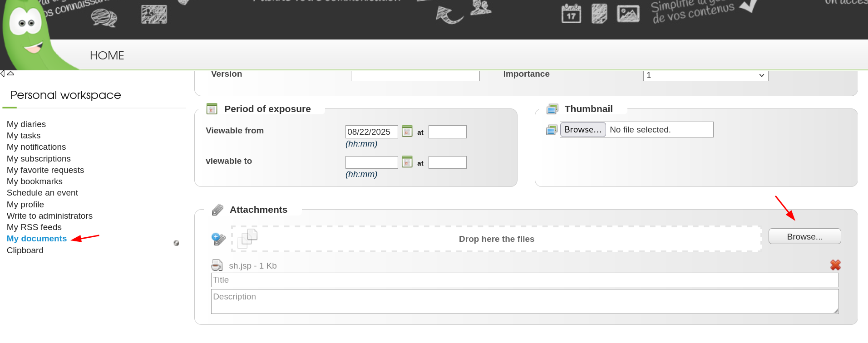Open My documents in the sidebar
Image resolution: width=868 pixels, height=343 pixels.
37,239
